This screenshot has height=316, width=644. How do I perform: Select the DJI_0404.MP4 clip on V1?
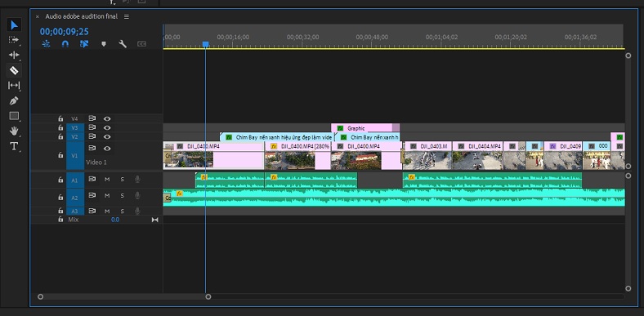point(477,155)
